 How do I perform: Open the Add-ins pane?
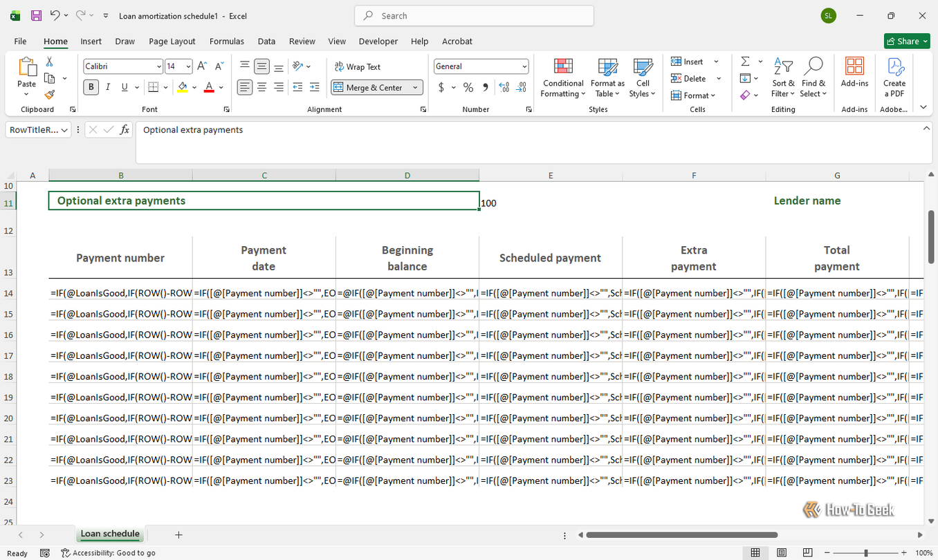[854, 72]
